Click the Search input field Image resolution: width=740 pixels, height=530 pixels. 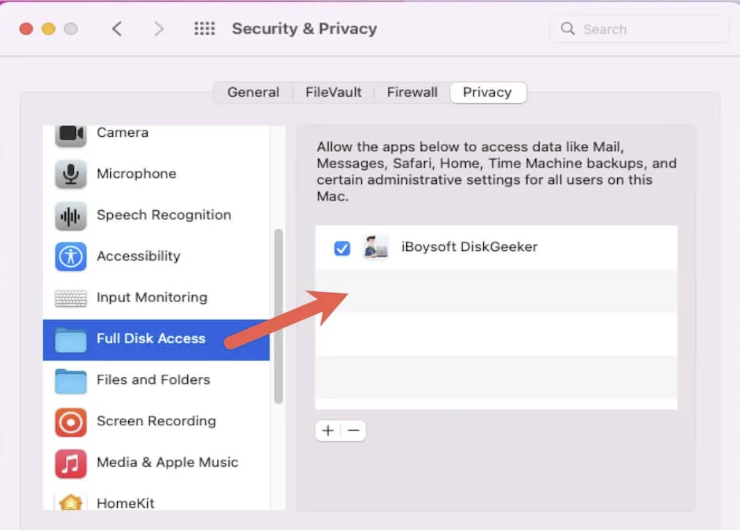[x=640, y=29]
